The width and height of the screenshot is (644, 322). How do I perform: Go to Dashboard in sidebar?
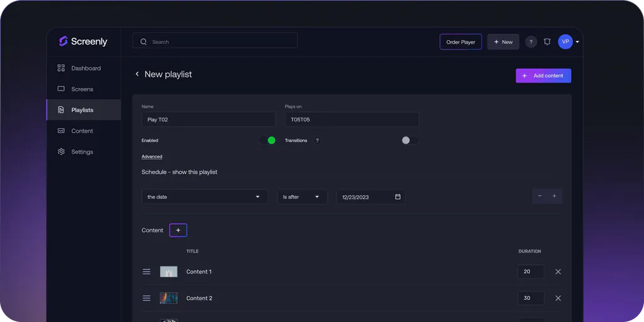86,68
